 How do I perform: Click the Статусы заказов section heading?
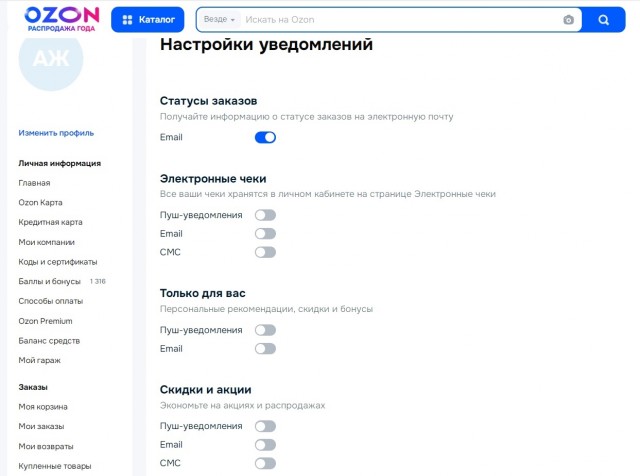[208, 101]
